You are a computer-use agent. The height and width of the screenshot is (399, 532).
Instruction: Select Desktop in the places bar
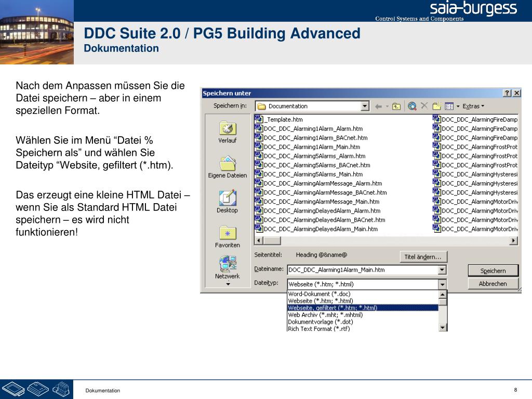[228, 202]
